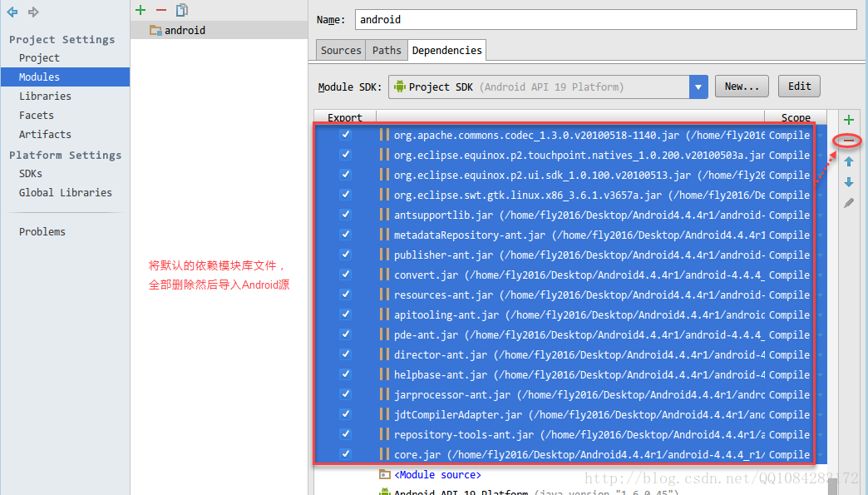
Task: Click the Android icon in Module SDK box
Action: tap(400, 87)
